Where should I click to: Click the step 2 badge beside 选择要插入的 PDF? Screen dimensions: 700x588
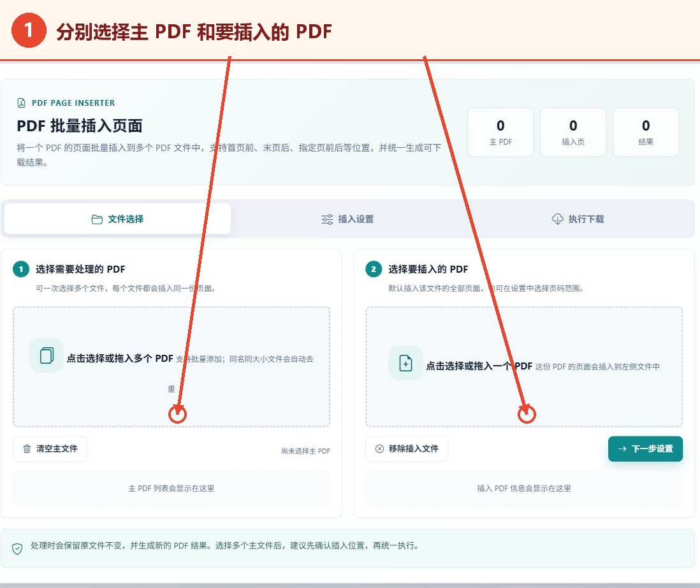[x=374, y=269]
